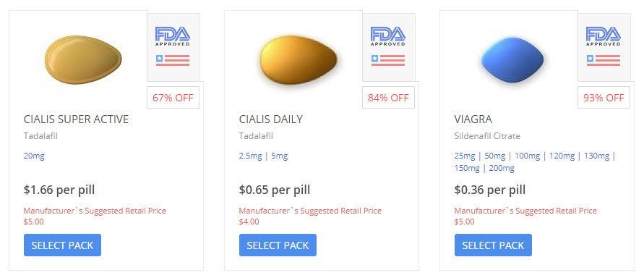Image resolution: width=644 pixels, height=278 pixels.
Task: Select pack for Cialis Super Active
Action: click(x=62, y=245)
